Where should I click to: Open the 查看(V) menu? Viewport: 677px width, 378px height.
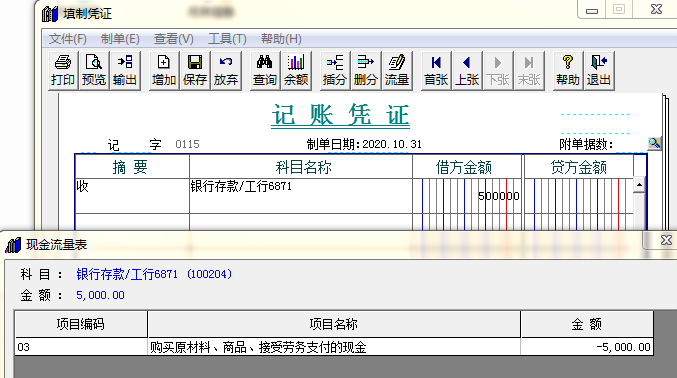click(174, 39)
